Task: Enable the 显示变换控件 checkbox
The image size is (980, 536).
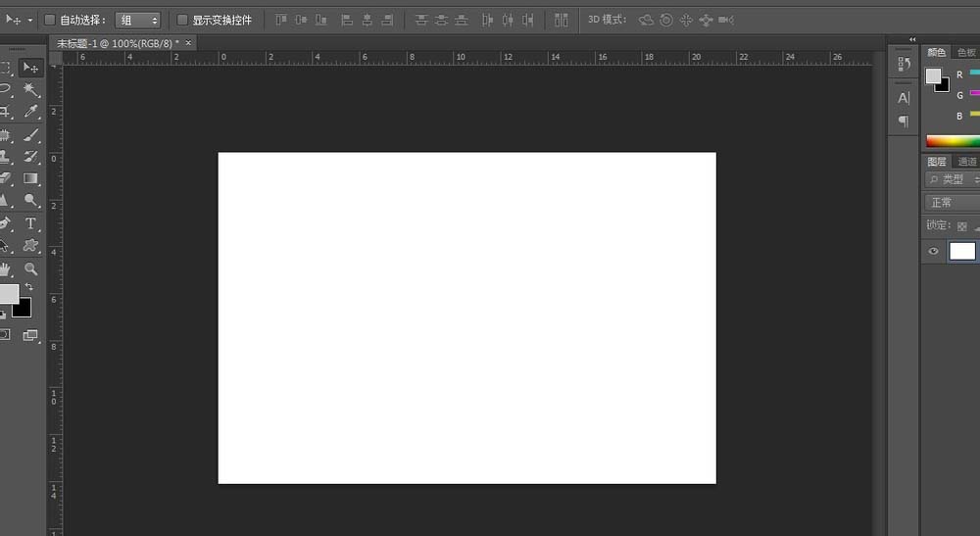Action: [x=182, y=20]
